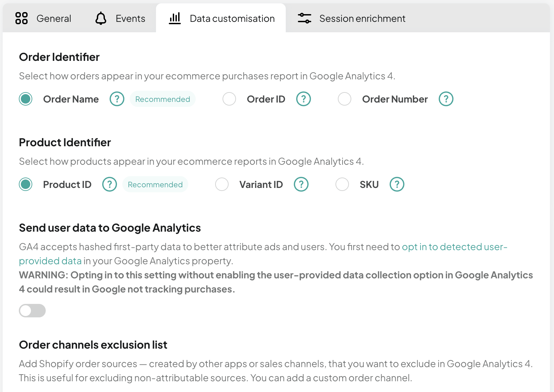554x392 pixels.
Task: Click the Order Identifier heading
Action: point(59,57)
